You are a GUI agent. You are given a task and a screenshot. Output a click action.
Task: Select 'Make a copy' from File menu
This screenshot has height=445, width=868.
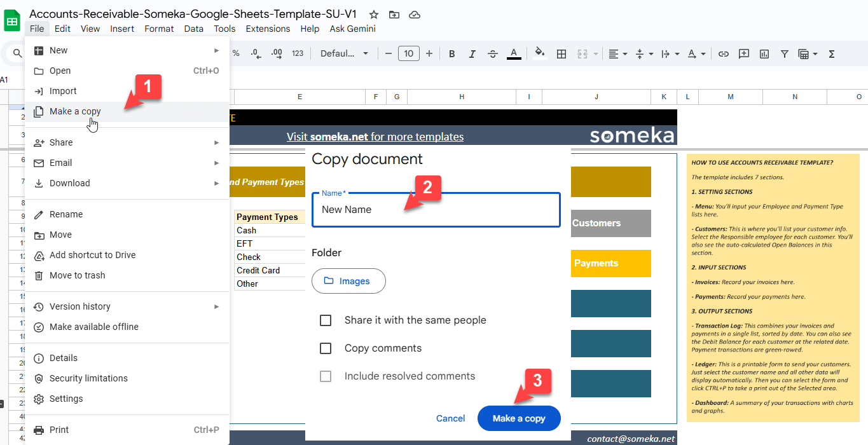[74, 111]
